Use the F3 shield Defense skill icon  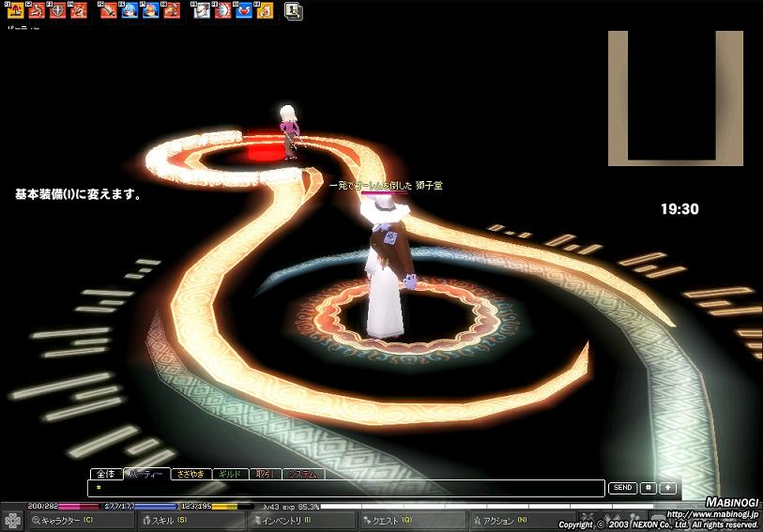click(x=57, y=10)
